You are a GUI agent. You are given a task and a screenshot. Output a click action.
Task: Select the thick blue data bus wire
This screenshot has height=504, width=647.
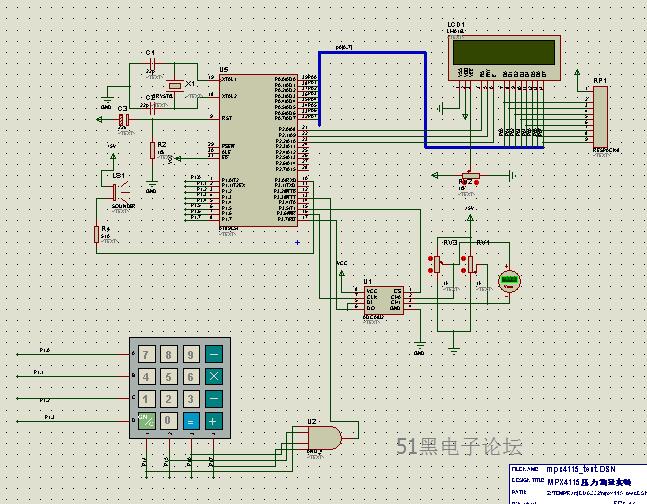click(425, 99)
